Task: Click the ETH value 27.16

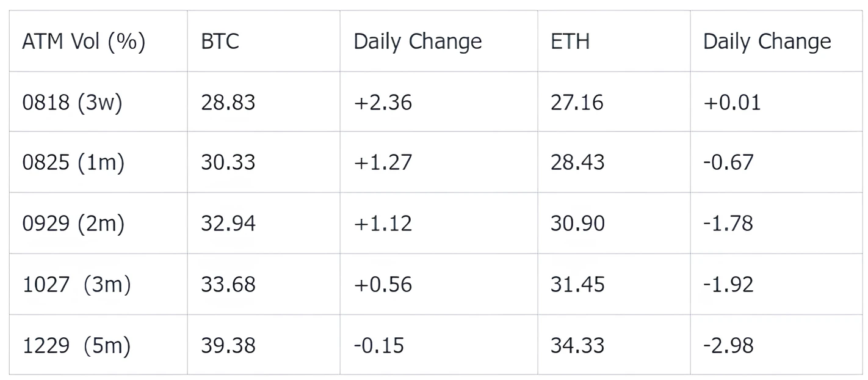Action: coord(577,102)
